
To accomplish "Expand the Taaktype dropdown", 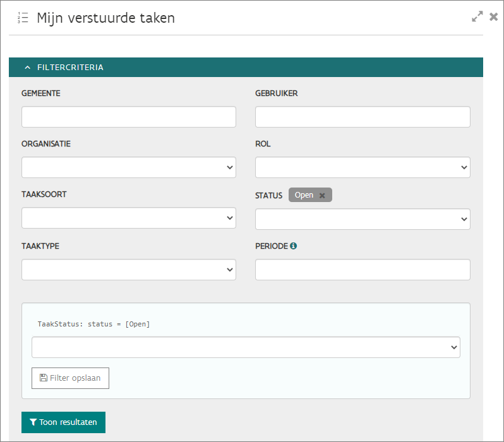I will (x=129, y=270).
